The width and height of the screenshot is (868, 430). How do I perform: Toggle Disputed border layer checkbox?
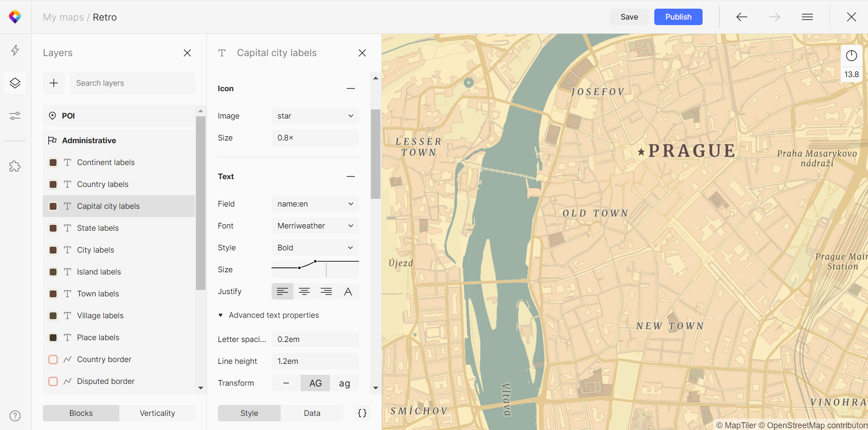tap(53, 381)
